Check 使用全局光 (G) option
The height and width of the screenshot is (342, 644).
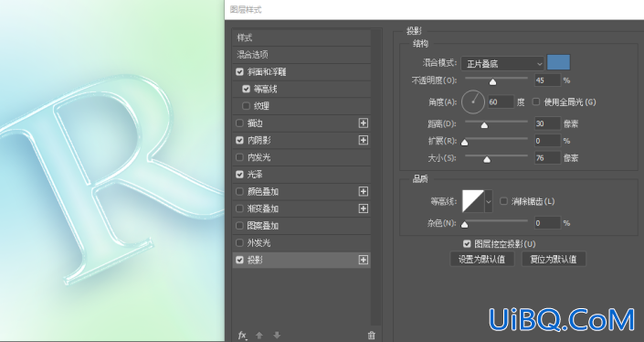click(x=536, y=102)
